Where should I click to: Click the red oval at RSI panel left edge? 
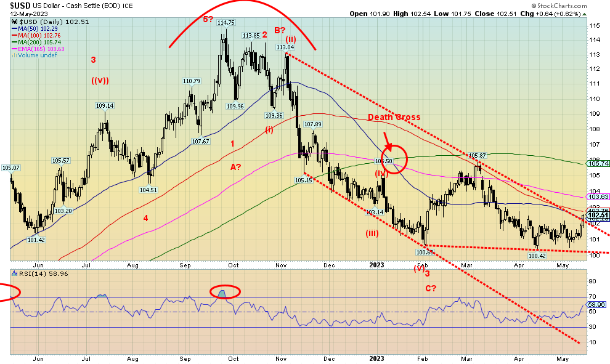coord(7,293)
